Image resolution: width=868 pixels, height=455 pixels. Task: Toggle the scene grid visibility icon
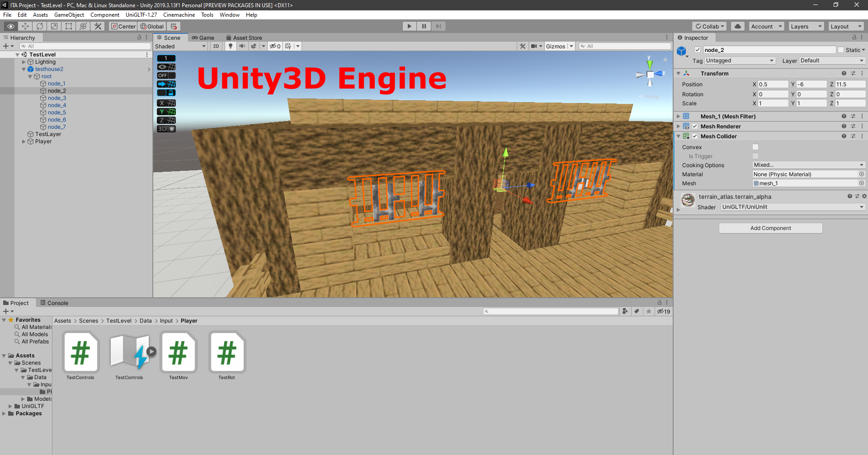[288, 46]
